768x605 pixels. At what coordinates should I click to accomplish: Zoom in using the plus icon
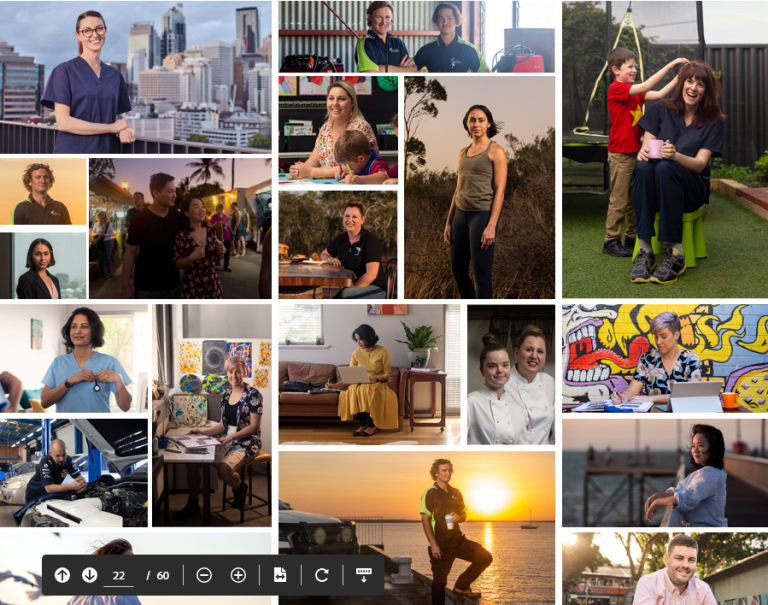tap(238, 575)
